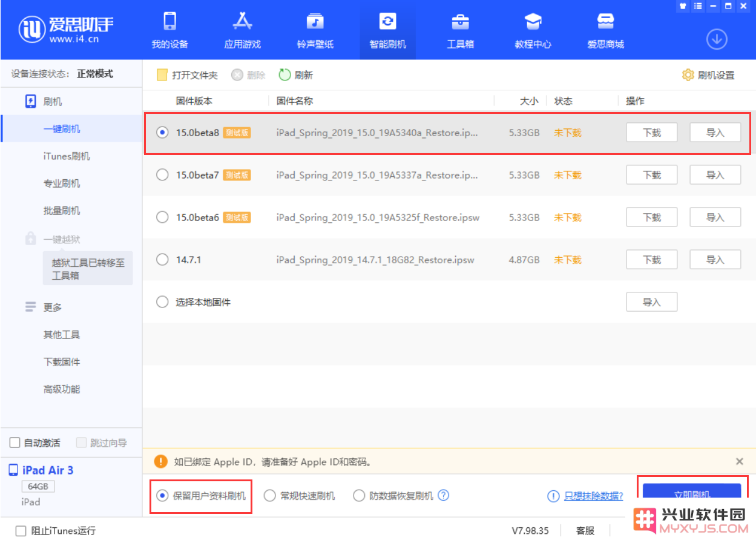This screenshot has height=543, width=756.
Task: Select iTunes刷机 in the sidebar
Action: pos(67,156)
